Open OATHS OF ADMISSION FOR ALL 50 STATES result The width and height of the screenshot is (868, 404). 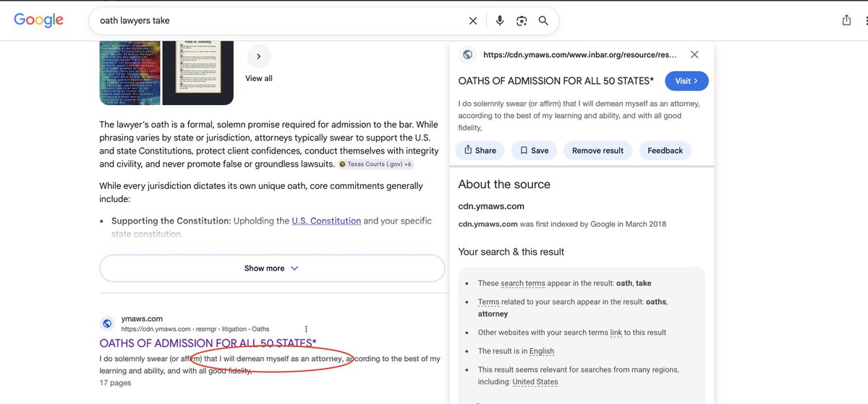[208, 343]
